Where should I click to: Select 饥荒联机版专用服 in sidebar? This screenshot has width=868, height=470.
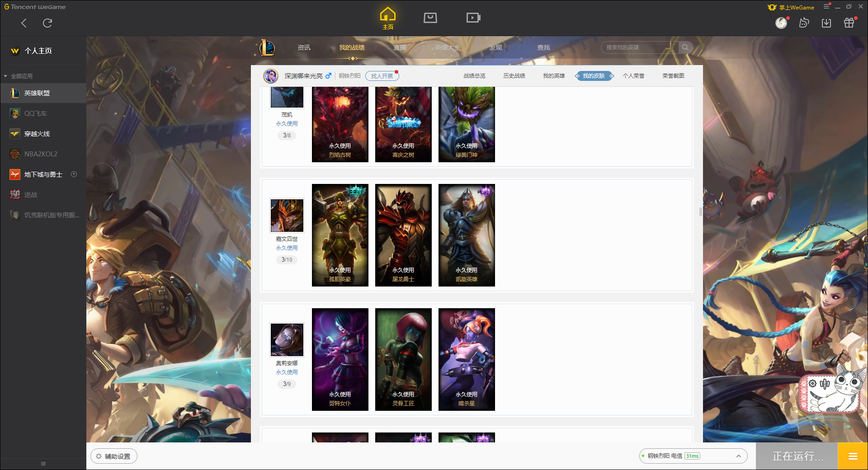coord(43,215)
